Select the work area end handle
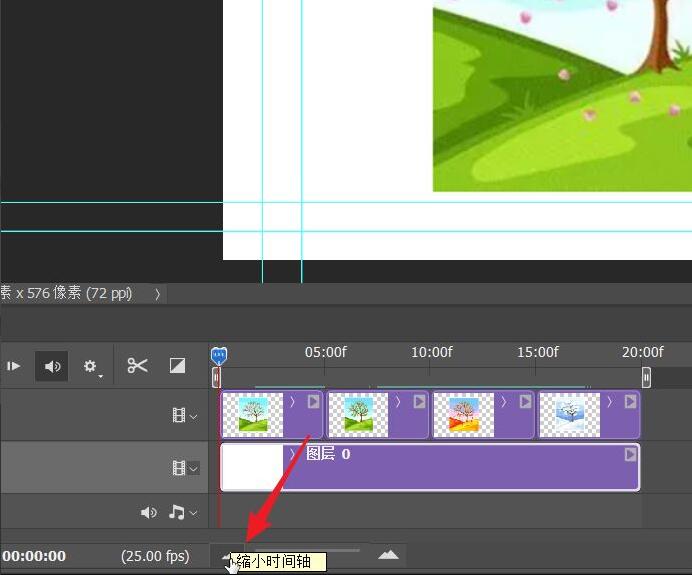The height and width of the screenshot is (575, 692). coord(646,378)
